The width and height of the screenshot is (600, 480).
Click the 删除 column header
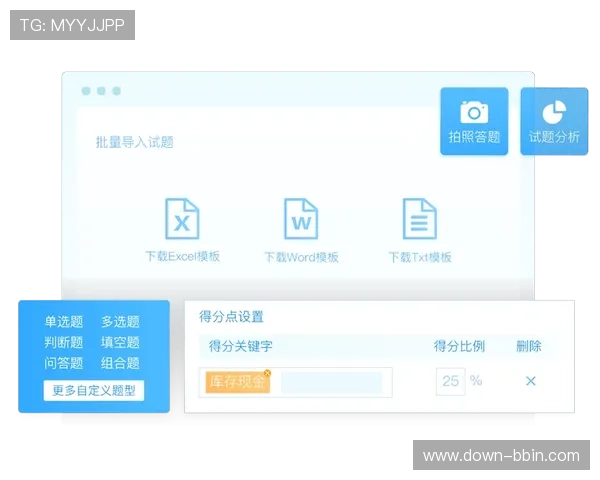click(x=529, y=346)
